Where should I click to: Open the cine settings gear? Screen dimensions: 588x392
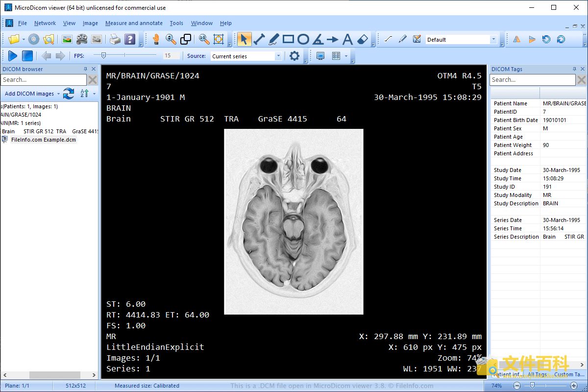[294, 56]
